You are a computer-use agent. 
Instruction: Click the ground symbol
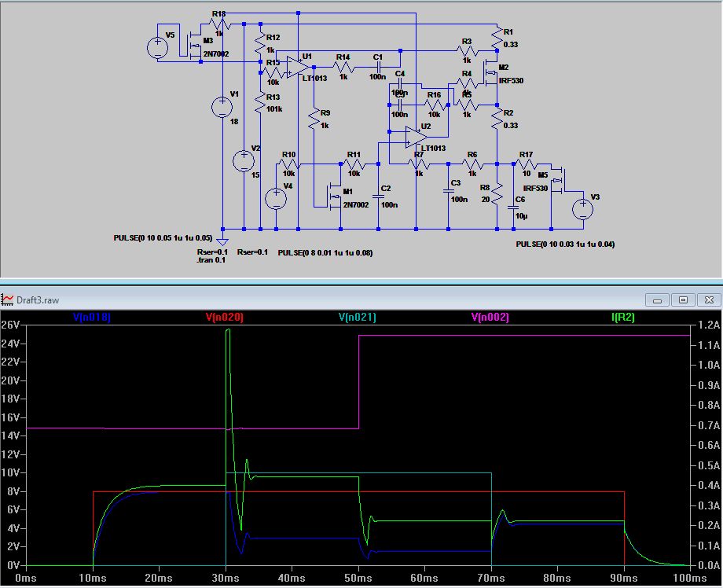[222, 241]
